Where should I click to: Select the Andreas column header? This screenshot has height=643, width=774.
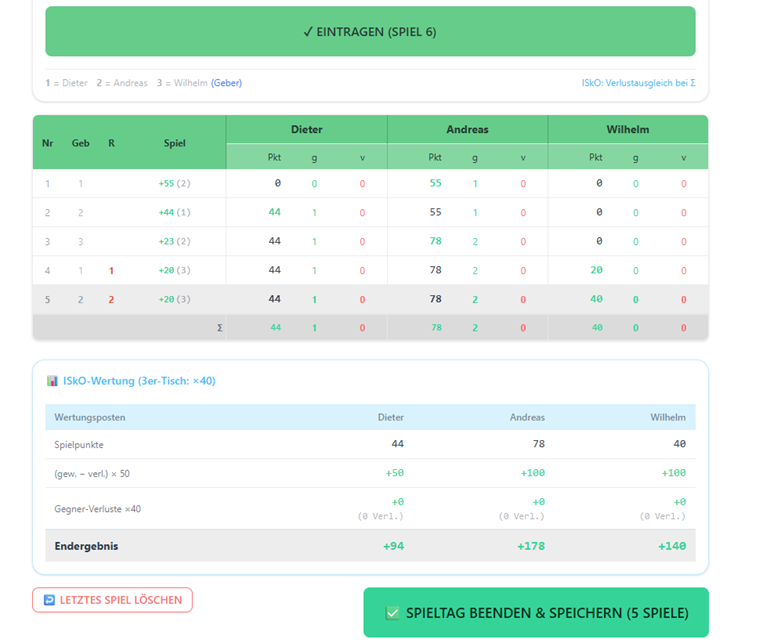(467, 129)
